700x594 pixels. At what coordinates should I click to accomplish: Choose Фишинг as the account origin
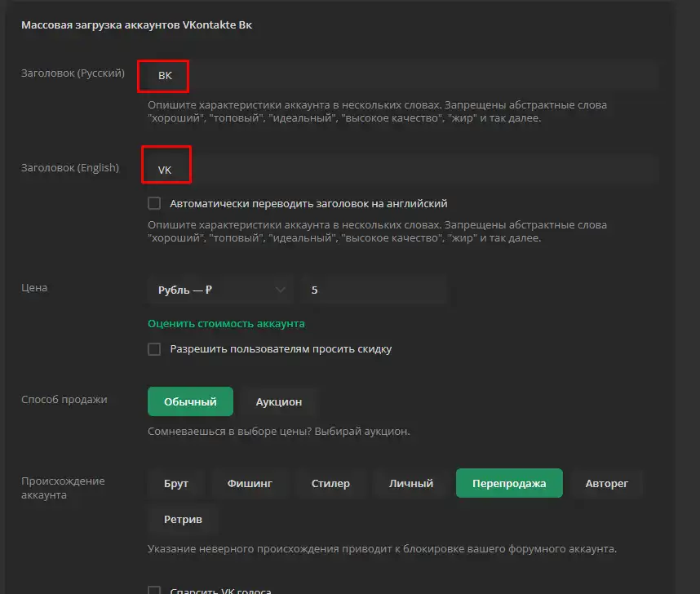click(x=250, y=483)
